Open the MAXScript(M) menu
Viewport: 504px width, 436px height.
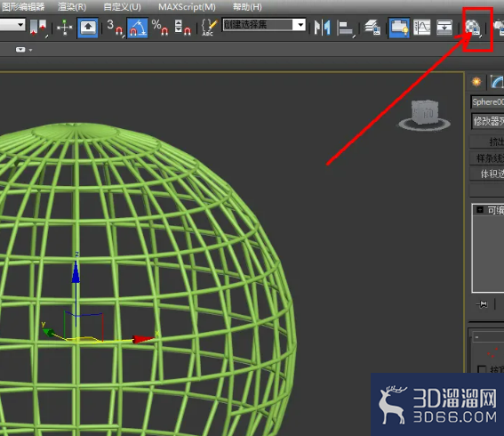tap(187, 7)
